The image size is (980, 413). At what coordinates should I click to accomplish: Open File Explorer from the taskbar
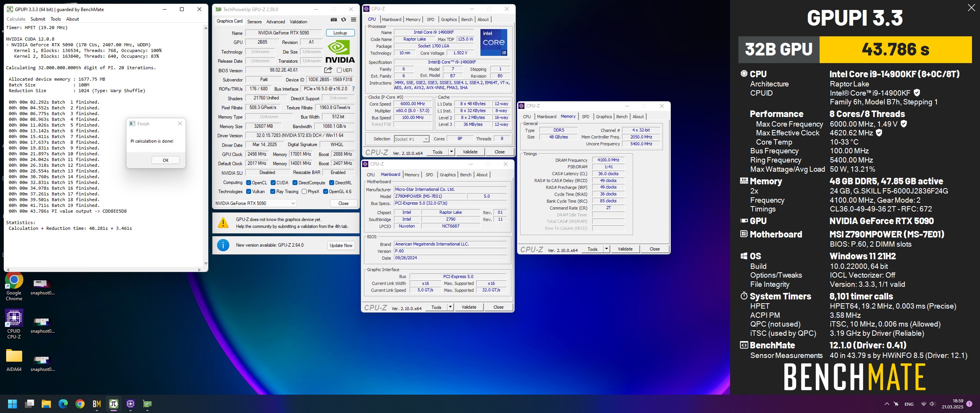pos(46,404)
